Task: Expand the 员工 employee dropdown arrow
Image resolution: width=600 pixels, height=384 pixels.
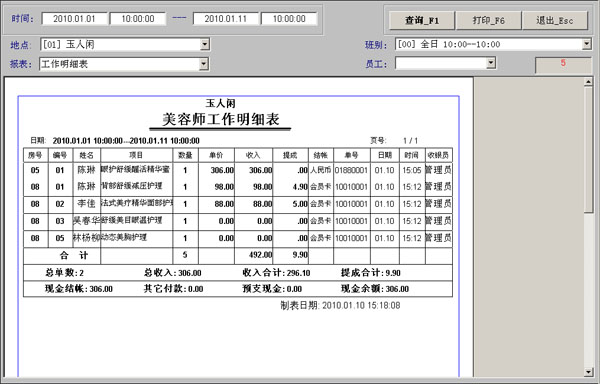Action: coord(491,63)
